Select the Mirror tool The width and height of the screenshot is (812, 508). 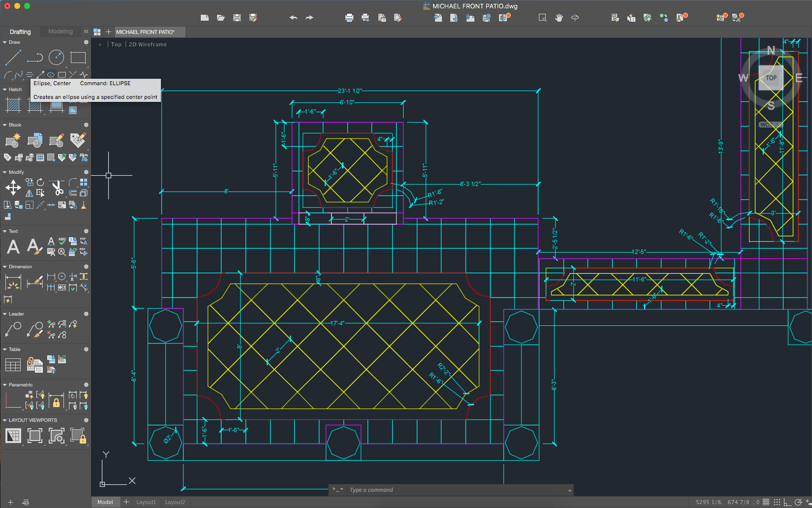pyautogui.click(x=30, y=193)
